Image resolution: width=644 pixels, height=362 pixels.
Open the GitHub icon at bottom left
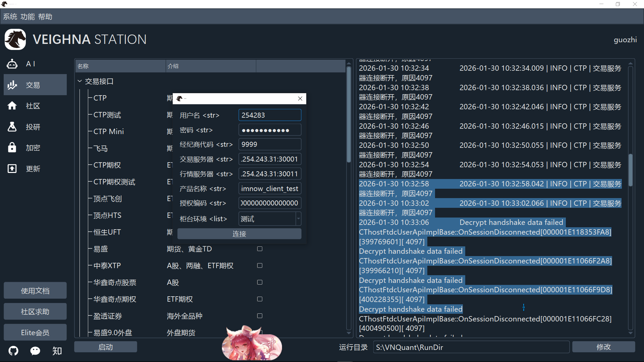point(13,351)
